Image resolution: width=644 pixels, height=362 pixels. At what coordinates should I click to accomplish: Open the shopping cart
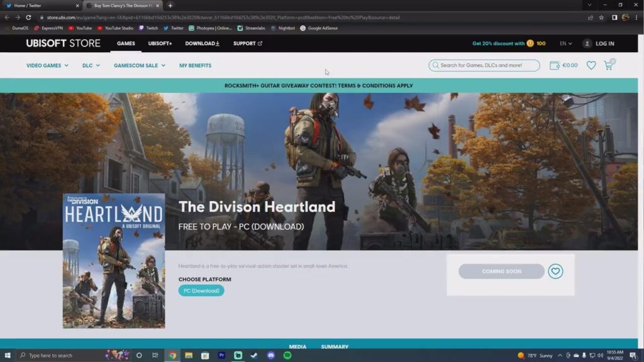click(608, 65)
